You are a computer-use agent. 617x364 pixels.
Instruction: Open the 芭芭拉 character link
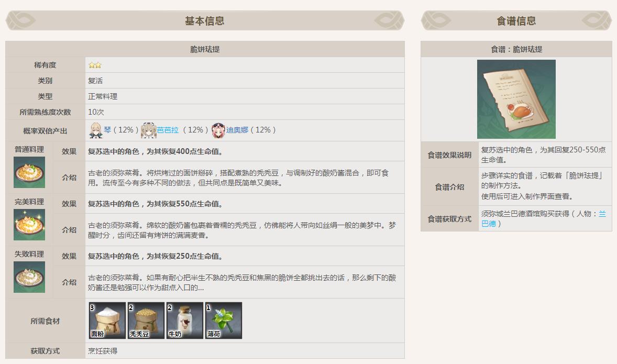coord(168,130)
